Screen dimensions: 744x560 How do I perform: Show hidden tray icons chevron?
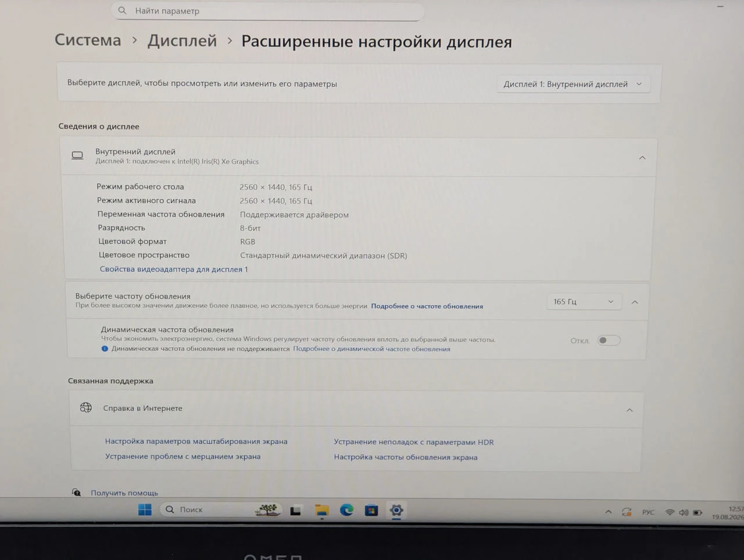(x=608, y=512)
